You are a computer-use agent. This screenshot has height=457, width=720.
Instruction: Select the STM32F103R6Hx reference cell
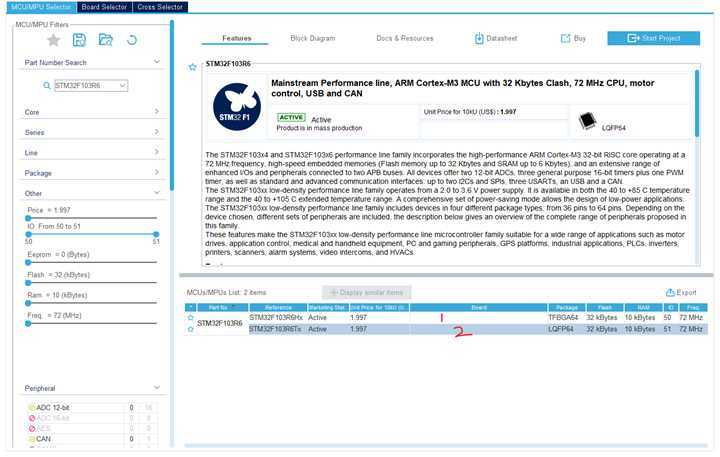(276, 317)
